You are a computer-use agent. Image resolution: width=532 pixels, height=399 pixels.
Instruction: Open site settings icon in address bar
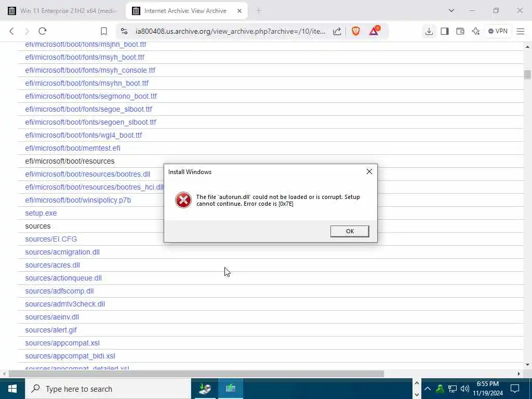[124, 31]
